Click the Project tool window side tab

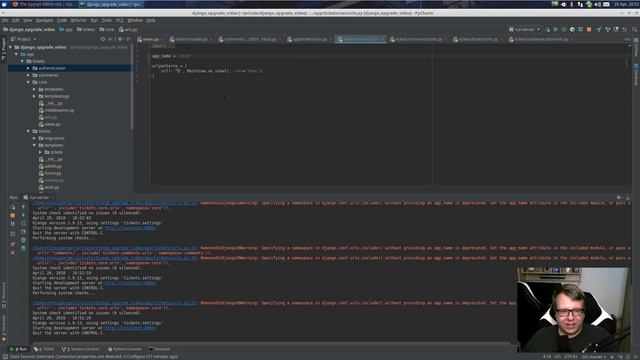pos(4,49)
